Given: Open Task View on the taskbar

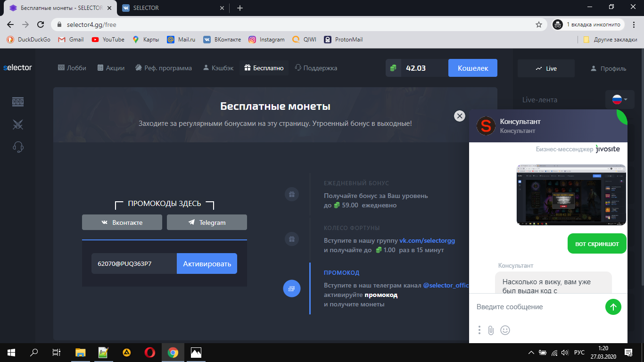Looking at the screenshot, I should pos(57,352).
